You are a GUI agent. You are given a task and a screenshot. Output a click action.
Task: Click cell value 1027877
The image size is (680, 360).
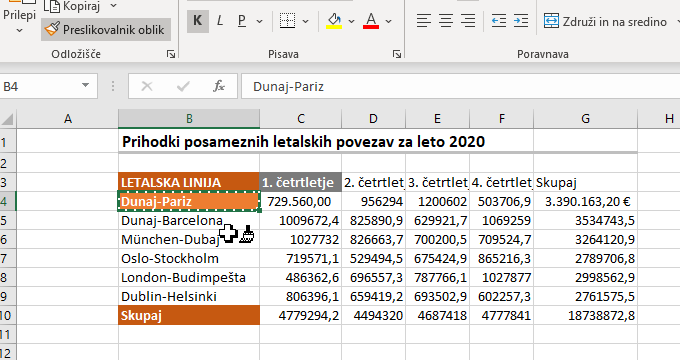coord(501,278)
